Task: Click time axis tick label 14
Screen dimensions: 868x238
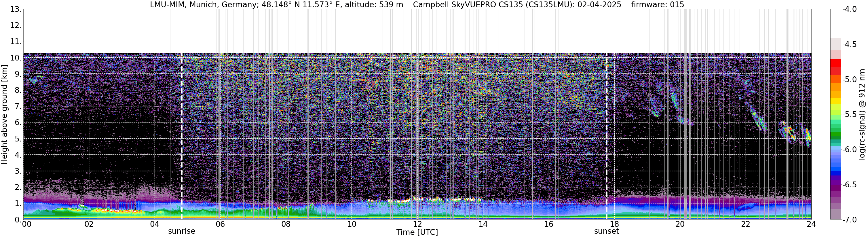Action: (483, 224)
